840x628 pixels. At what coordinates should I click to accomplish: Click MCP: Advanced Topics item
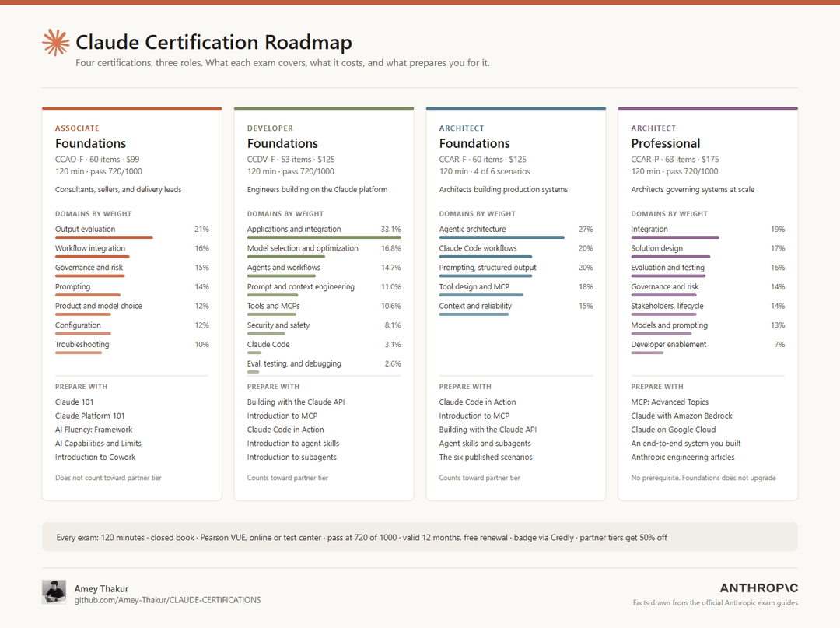pyautogui.click(x=670, y=402)
